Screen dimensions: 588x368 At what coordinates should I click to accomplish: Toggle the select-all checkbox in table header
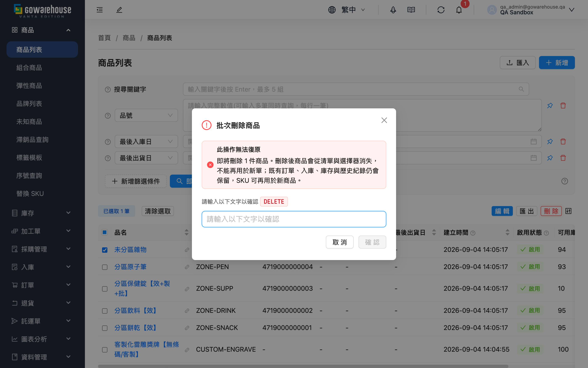(105, 232)
